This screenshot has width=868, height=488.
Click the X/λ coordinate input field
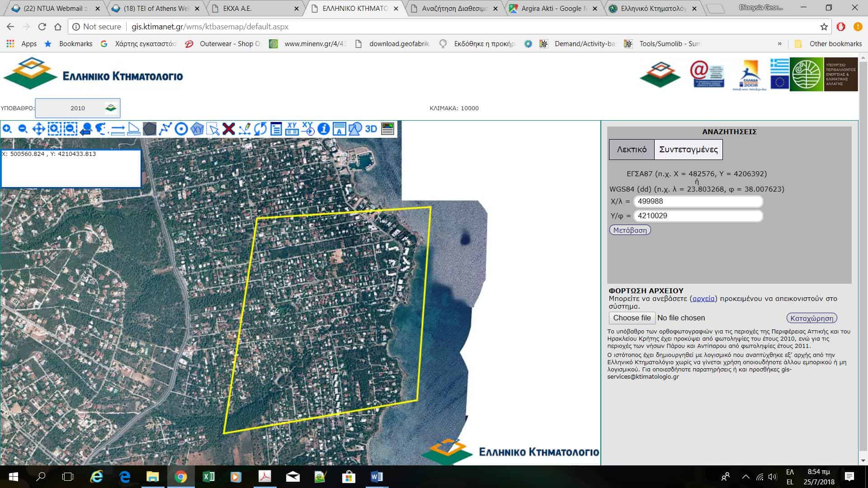[x=698, y=202]
